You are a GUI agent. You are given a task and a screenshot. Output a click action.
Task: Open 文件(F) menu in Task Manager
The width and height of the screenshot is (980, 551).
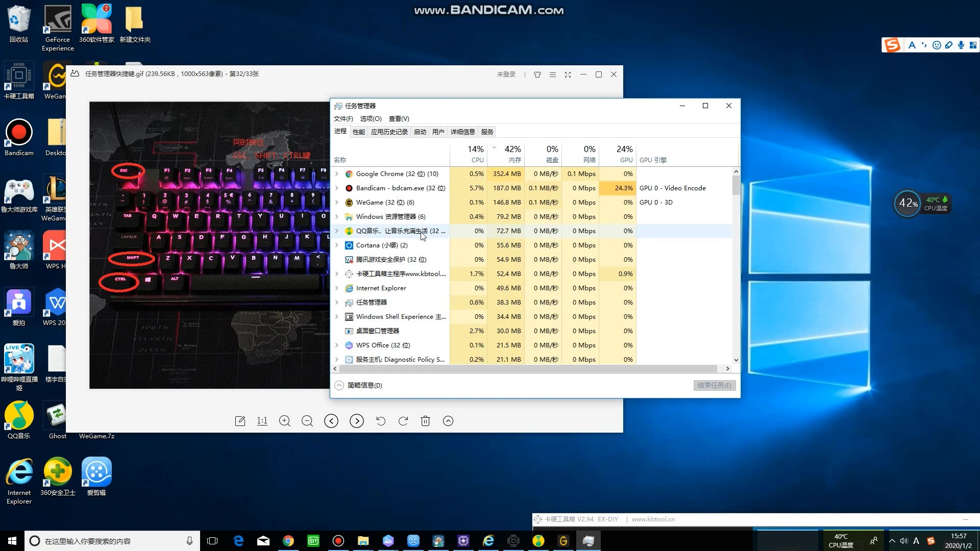pyautogui.click(x=343, y=119)
